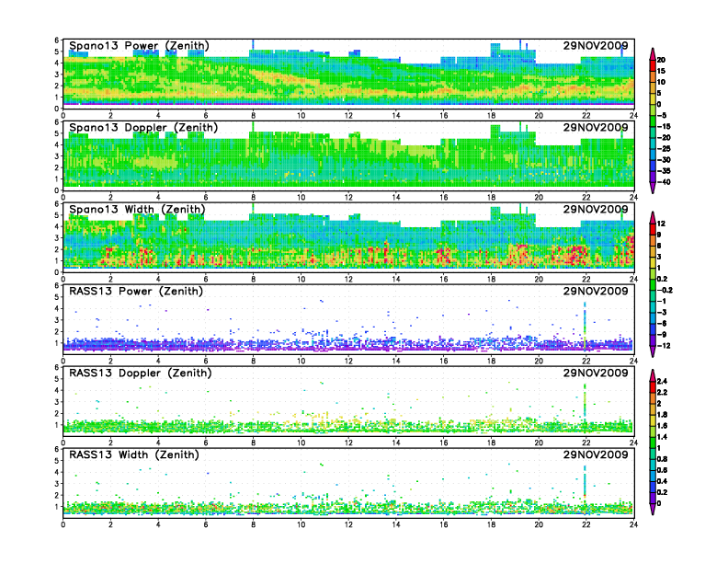728x563 pixels.
Task: Click the 15 label on top colorbar
Action: (x=661, y=71)
